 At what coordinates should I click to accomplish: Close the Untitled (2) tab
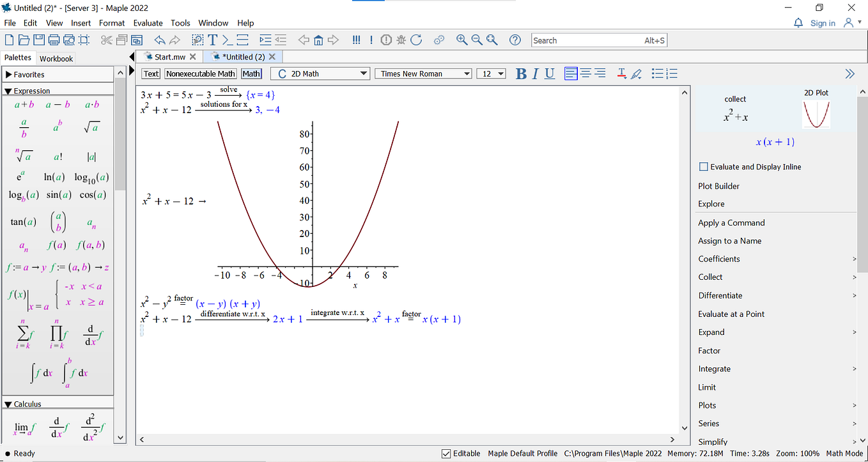click(x=272, y=57)
